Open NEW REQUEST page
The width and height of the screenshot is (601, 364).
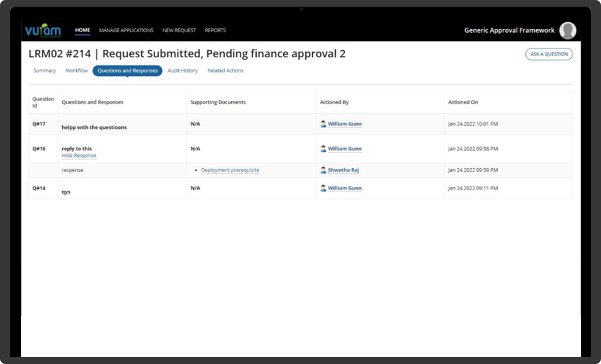click(179, 31)
